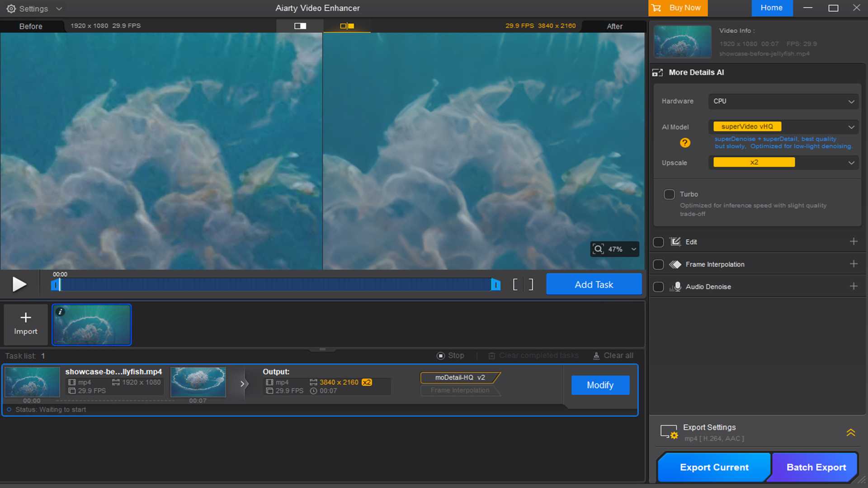Open the Upscale x2 dropdown
This screenshot has height=488, width=868.
pos(783,163)
